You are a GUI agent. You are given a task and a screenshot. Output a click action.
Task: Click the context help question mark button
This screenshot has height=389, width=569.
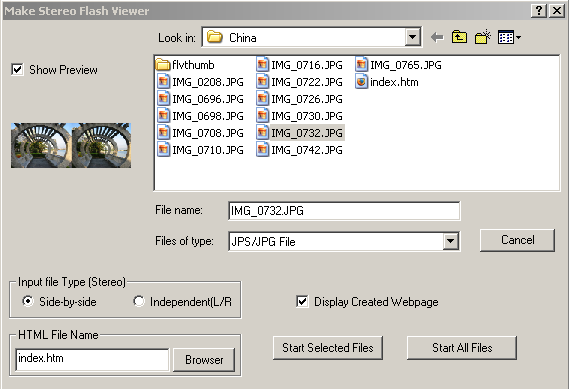coord(539,11)
